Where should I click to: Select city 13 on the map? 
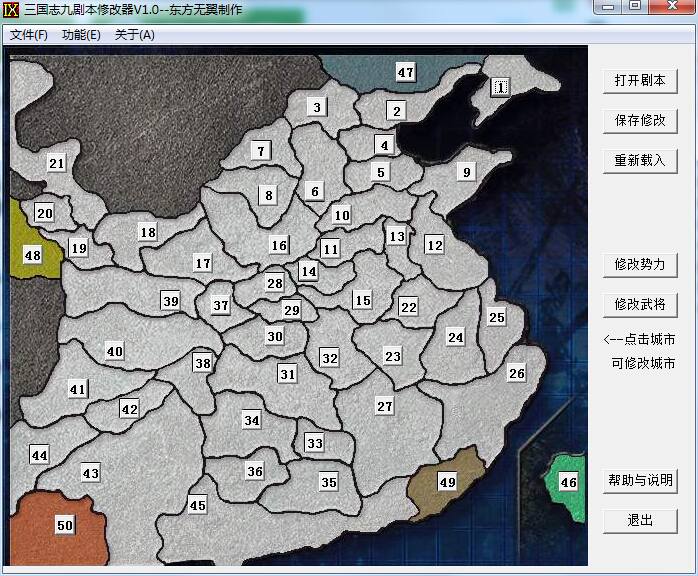coord(397,236)
